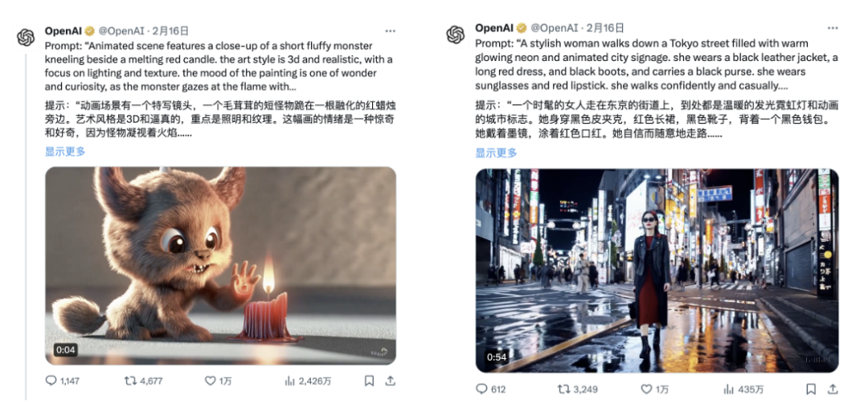Image resolution: width=868 pixels, height=420 pixels.
Task: Retweet the monster candle tweet
Action: pos(130,381)
